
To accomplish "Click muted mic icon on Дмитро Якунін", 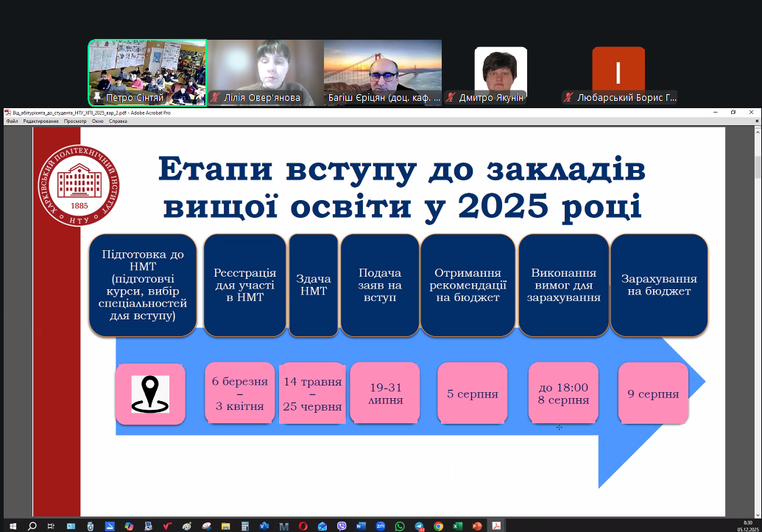I will pos(452,97).
